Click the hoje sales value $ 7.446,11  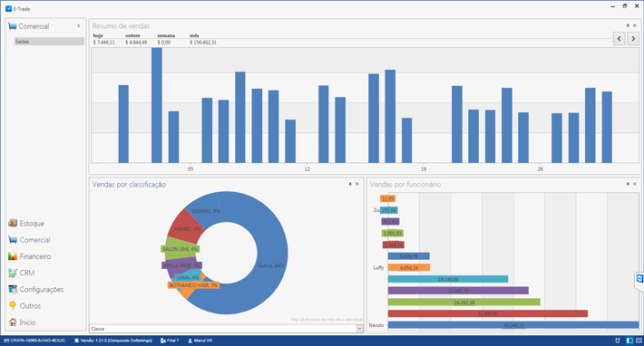tap(104, 43)
